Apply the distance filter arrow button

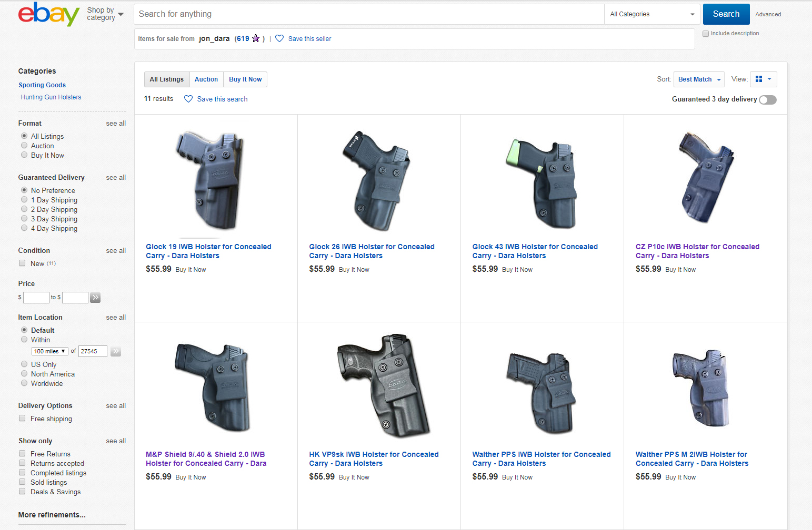tap(116, 351)
